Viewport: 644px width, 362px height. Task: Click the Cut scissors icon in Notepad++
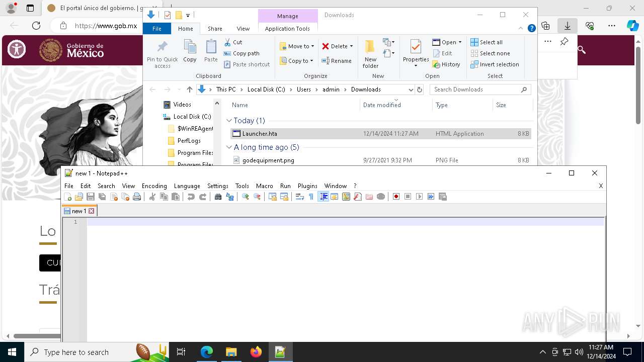(x=152, y=197)
